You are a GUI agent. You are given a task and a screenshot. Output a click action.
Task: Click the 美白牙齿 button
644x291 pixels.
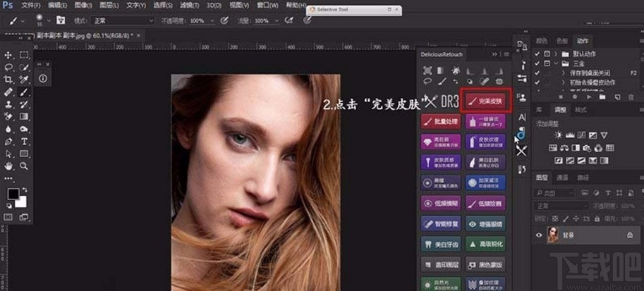tap(441, 244)
